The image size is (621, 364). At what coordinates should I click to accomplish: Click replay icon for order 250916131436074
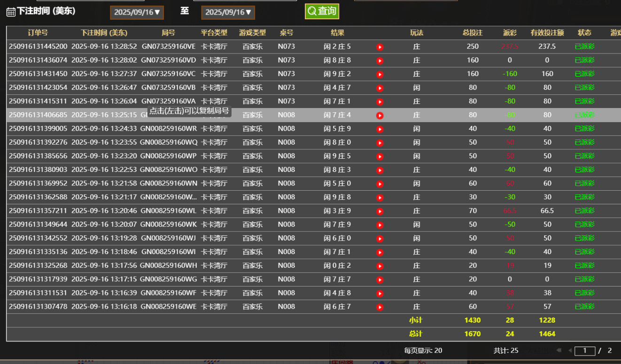(x=380, y=61)
